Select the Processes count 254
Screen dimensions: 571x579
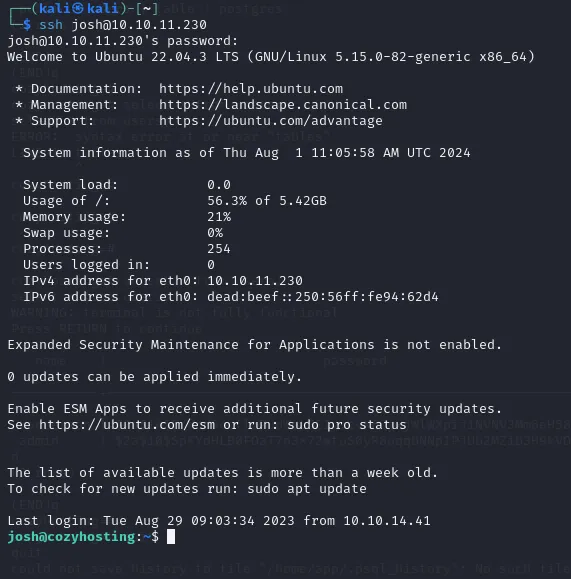tap(219, 249)
